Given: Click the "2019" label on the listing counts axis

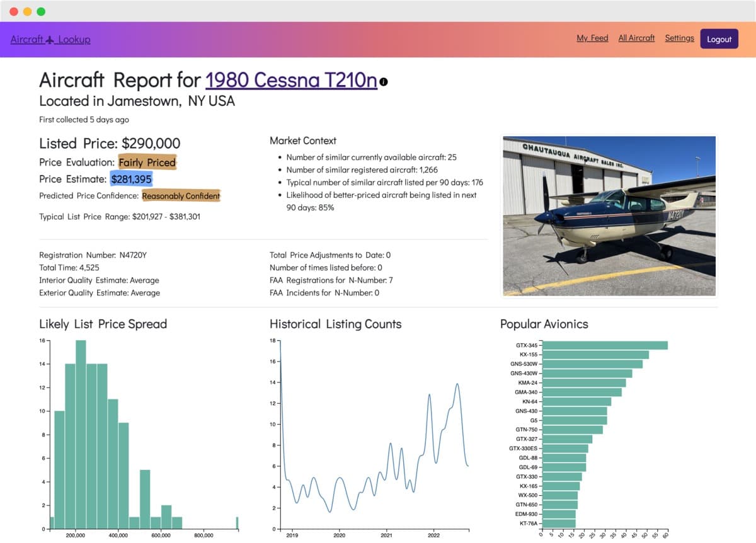Looking at the screenshot, I should pyautogui.click(x=292, y=536).
